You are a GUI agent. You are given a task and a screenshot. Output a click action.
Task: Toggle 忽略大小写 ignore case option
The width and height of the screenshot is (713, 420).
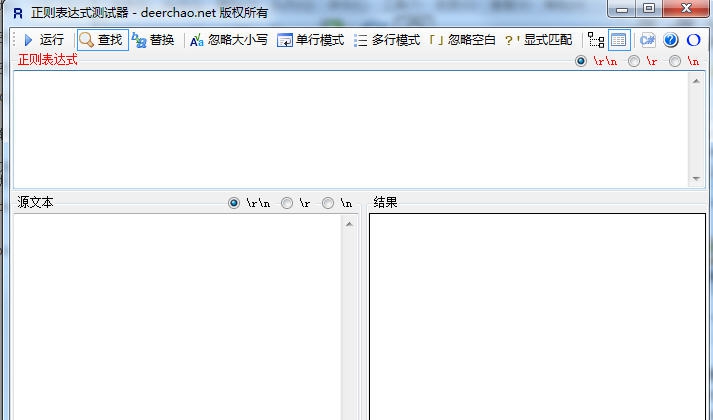[229, 40]
